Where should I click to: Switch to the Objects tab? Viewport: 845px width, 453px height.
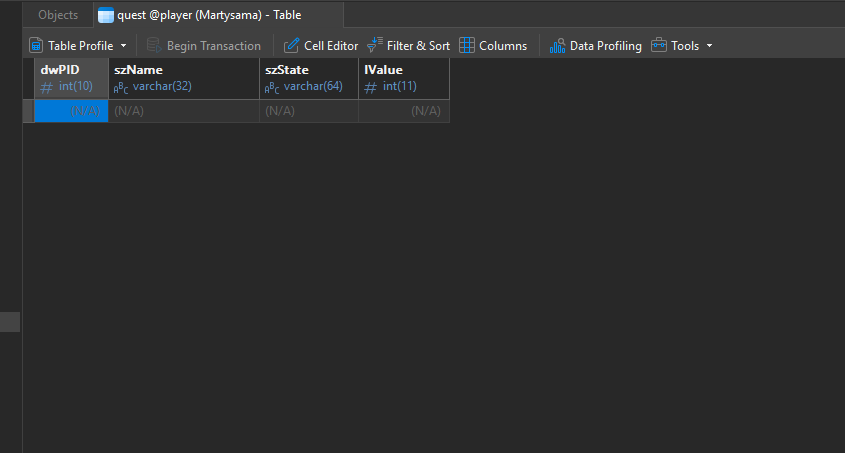pyautogui.click(x=58, y=15)
